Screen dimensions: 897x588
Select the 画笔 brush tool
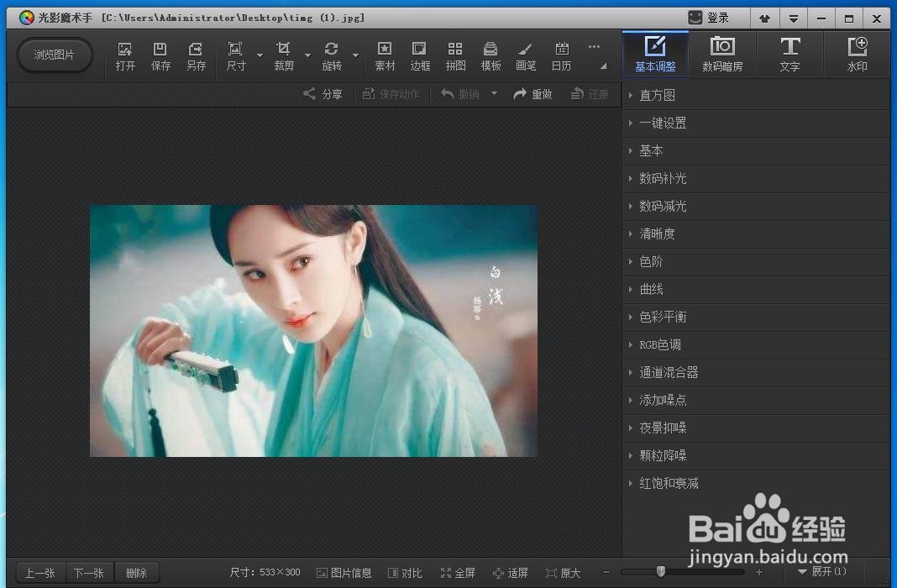pyautogui.click(x=526, y=56)
